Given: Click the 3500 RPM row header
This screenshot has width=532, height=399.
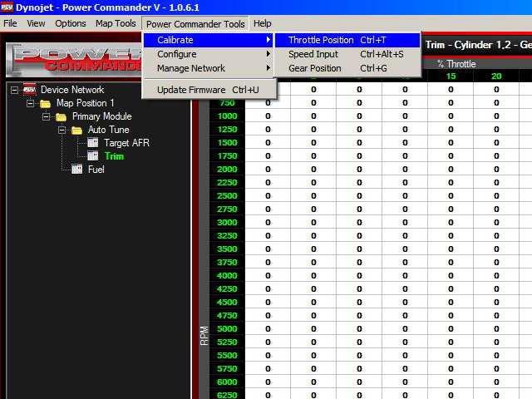Looking at the screenshot, I should tap(227, 249).
